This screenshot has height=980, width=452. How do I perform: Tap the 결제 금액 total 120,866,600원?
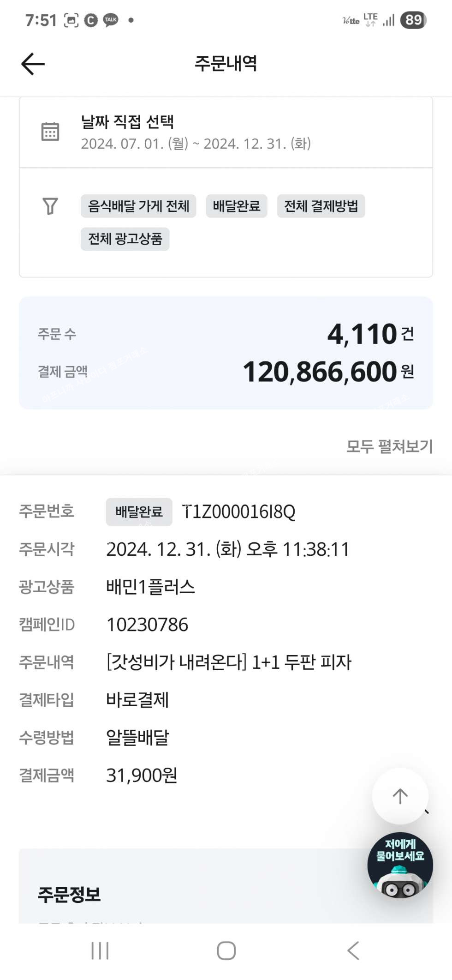328,372
